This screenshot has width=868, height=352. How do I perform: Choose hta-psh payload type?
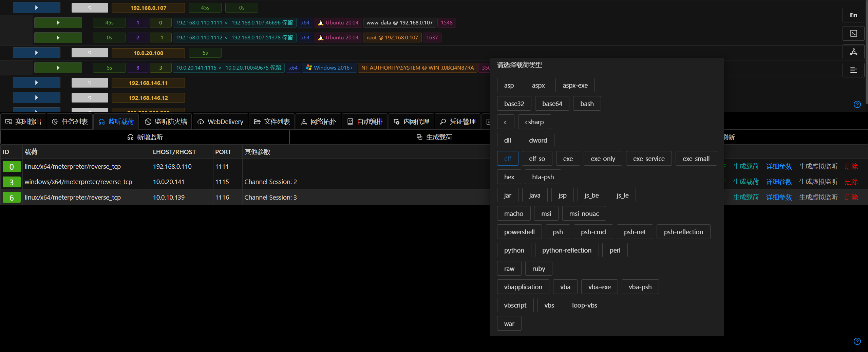point(543,177)
